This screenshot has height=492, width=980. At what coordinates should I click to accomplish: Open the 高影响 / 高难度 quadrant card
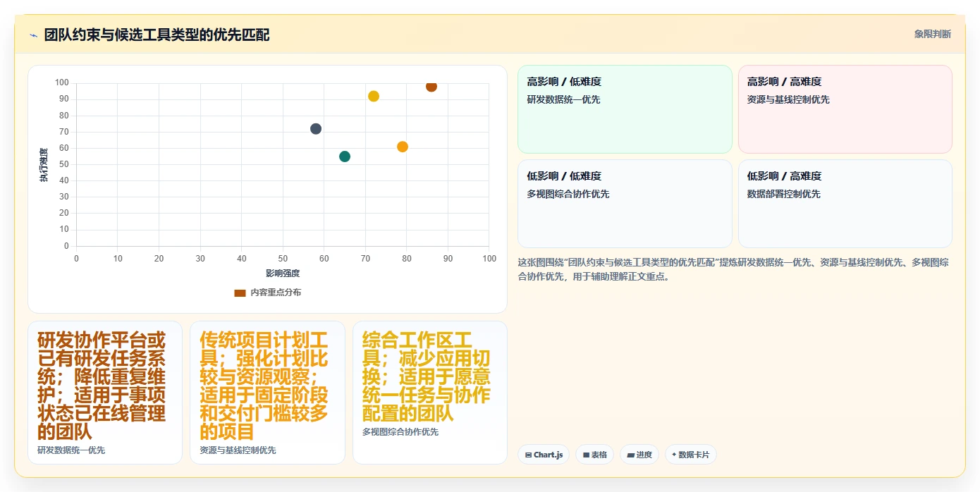pos(845,109)
